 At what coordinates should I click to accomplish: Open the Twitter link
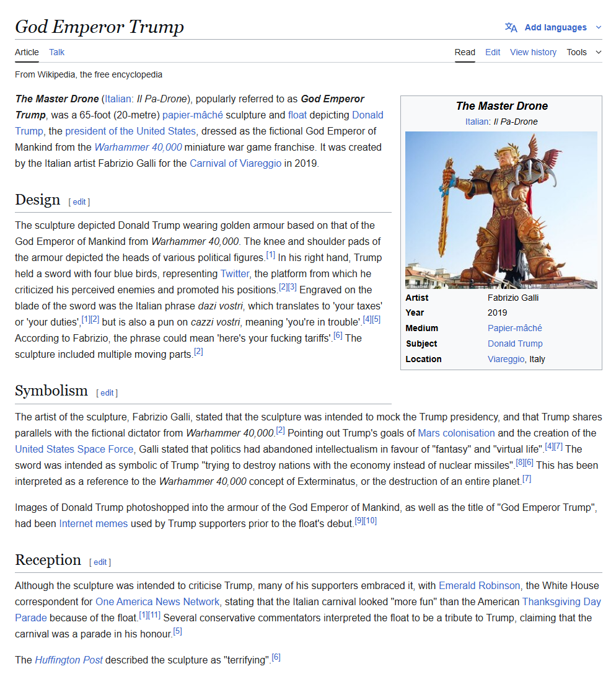tap(234, 274)
